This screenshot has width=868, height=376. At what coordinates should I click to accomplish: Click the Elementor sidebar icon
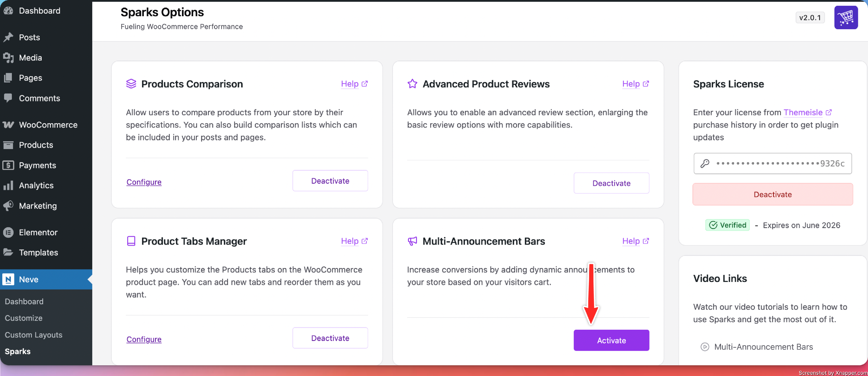(x=8, y=232)
